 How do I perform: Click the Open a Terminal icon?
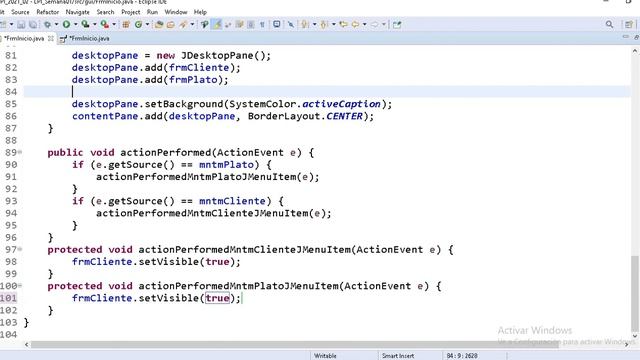pyautogui.click(x=276, y=24)
